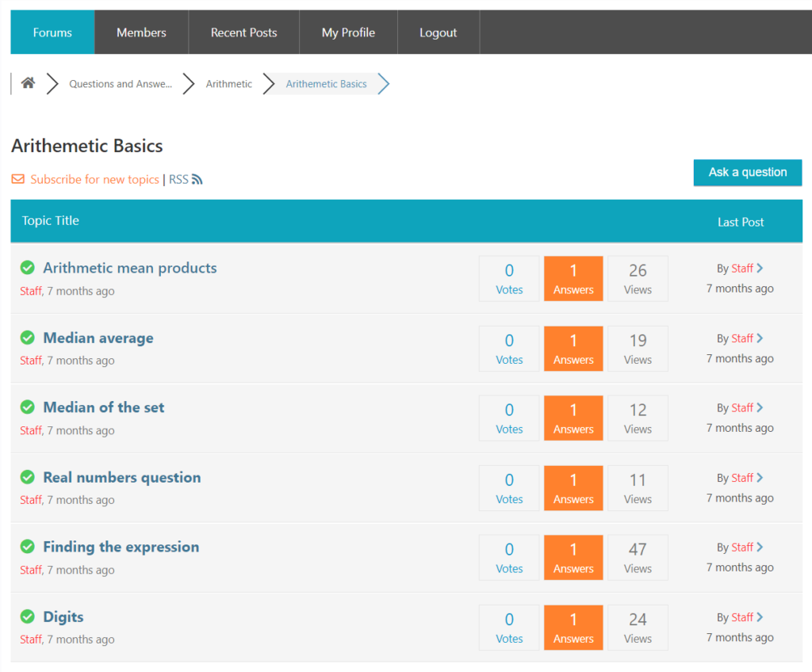This screenshot has width=812, height=672.
Task: Click the green solved checkmark beside Arithmetic mean products
Action: [x=29, y=267]
